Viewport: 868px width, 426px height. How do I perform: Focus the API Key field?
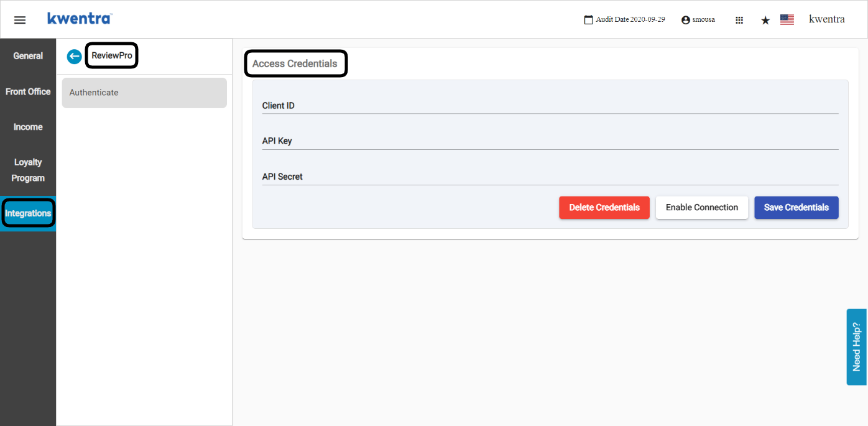pos(550,141)
